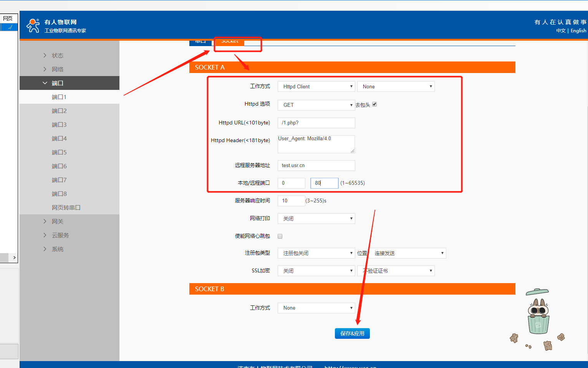Click the 有人在认真做事 slogan
This screenshot has width=588, height=368.
(x=560, y=22)
